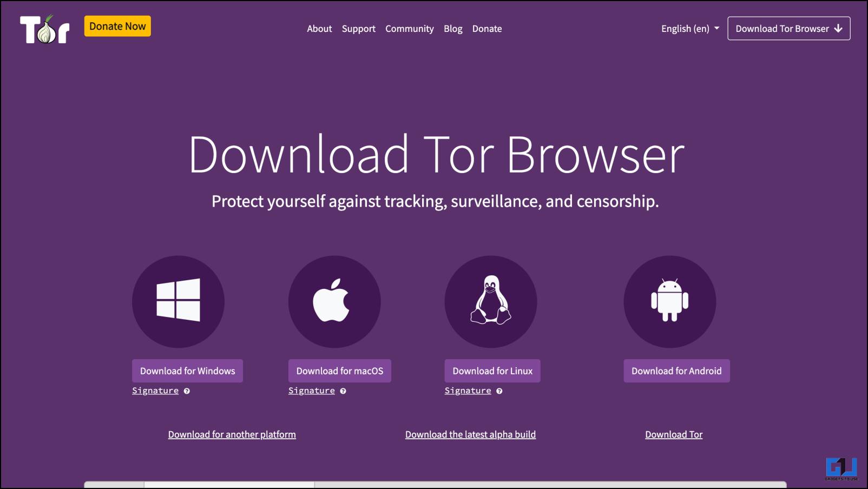Click Download for macOS button
This screenshot has width=868, height=489.
pos(340,371)
